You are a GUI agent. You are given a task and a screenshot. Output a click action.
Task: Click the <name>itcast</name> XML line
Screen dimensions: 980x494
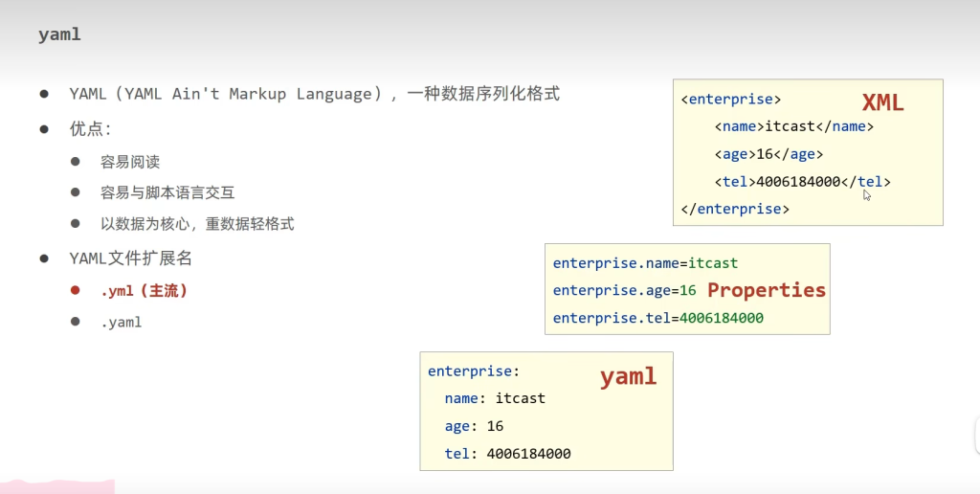coord(793,126)
